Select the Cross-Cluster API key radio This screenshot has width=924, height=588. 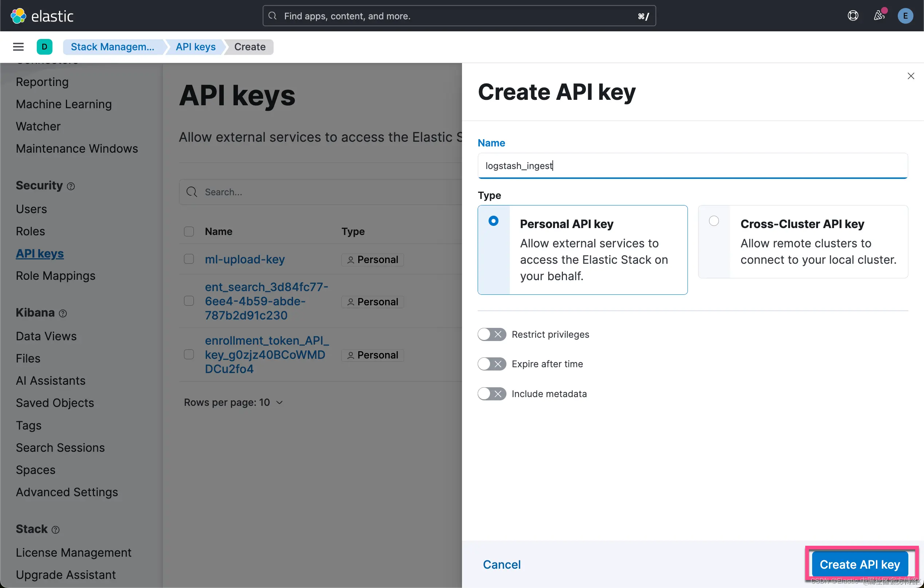point(714,221)
